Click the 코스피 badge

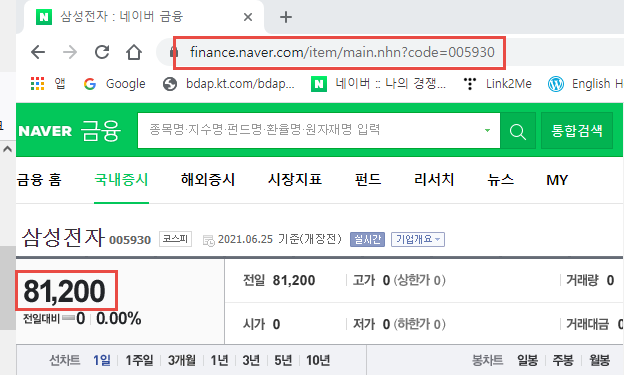click(176, 239)
